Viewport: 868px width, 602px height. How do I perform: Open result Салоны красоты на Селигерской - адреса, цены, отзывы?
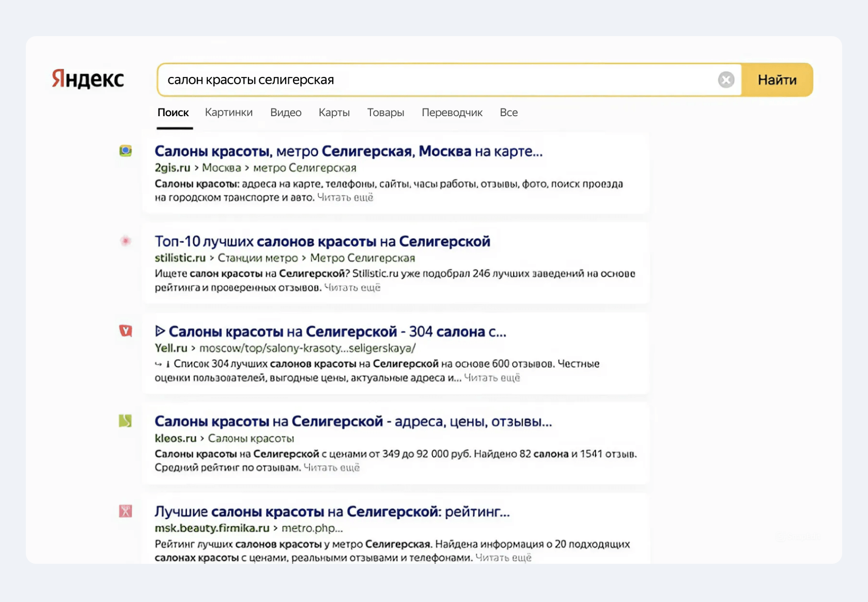(353, 421)
